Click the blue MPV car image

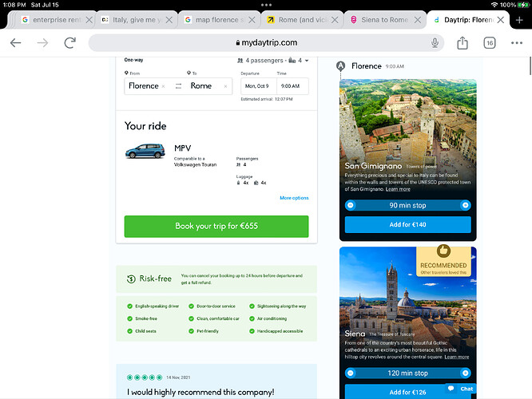pos(145,151)
